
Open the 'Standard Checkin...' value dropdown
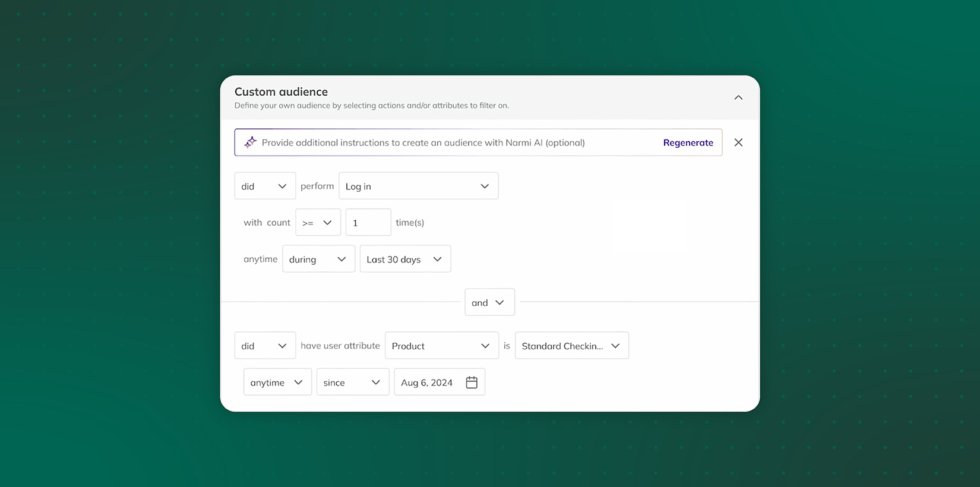point(571,346)
